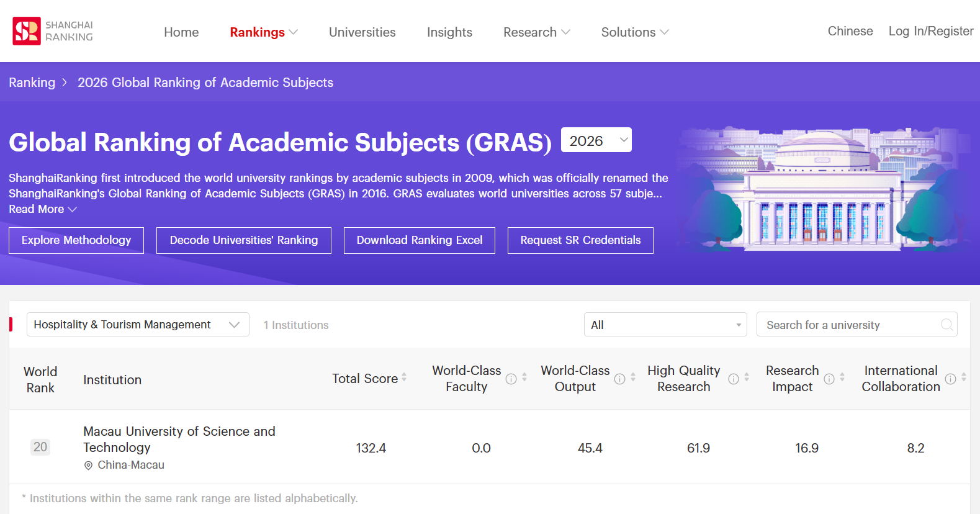Open the 2026 year dropdown
Viewport: 980px width, 514px height.
(596, 140)
